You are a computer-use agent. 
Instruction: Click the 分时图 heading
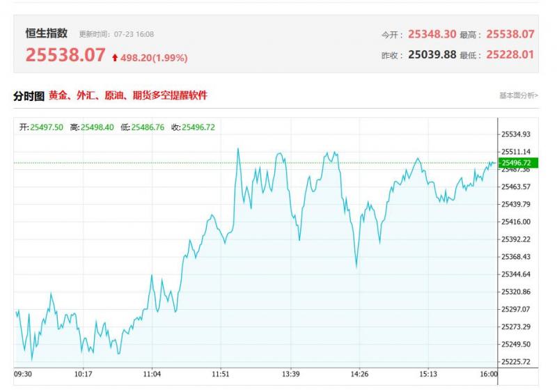click(29, 96)
